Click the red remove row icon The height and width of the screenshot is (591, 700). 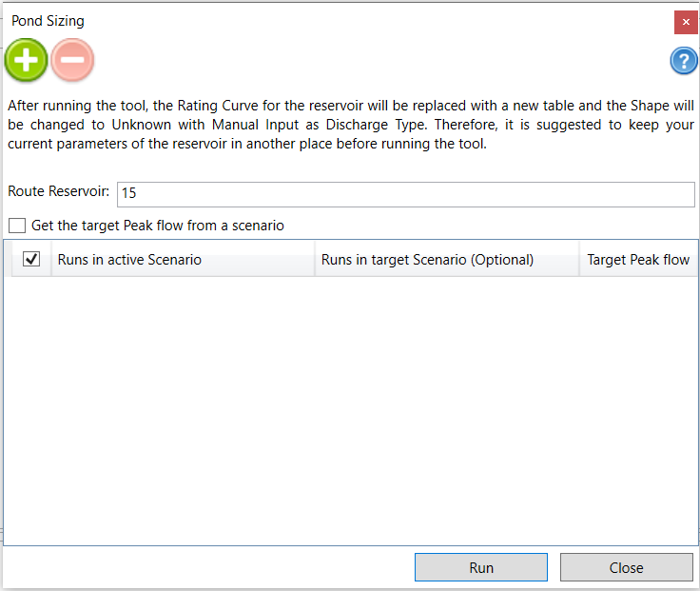coord(72,60)
